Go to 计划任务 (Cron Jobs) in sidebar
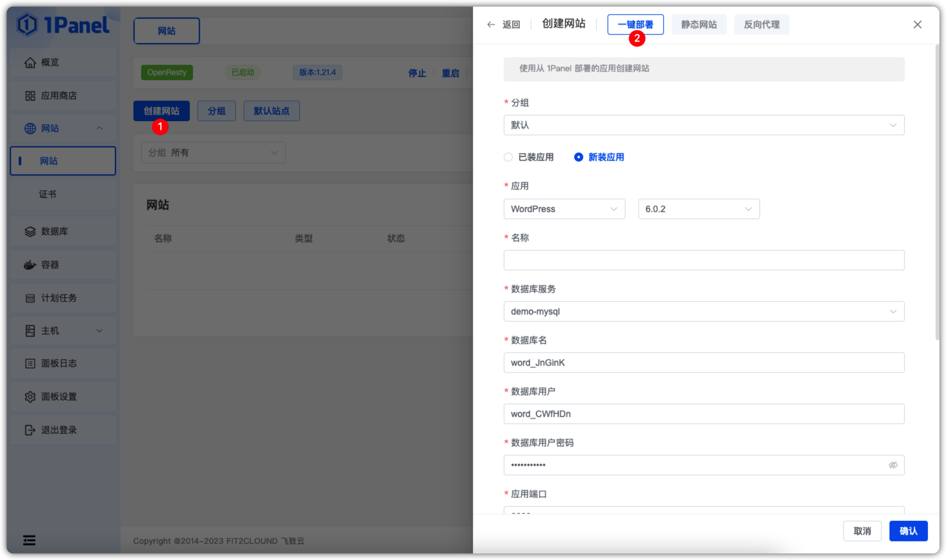 click(x=58, y=298)
